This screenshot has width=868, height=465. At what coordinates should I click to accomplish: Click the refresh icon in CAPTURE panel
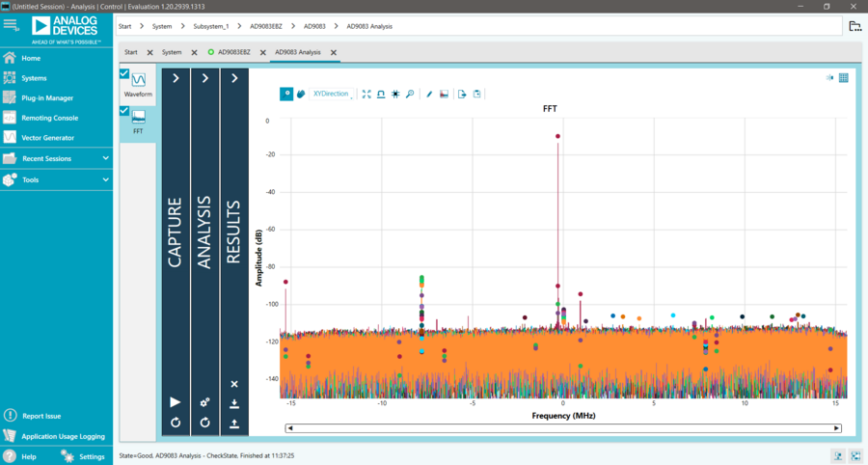176,423
